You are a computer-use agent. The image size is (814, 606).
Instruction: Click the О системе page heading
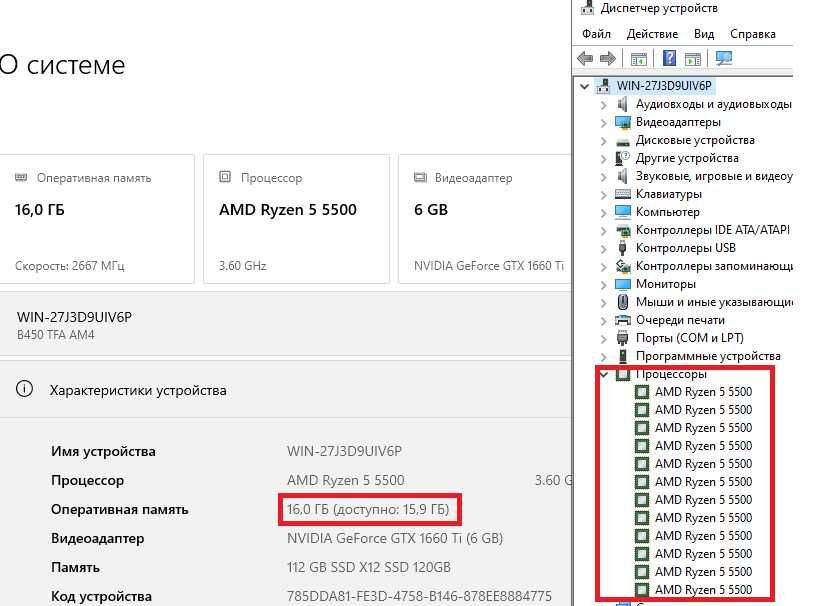tap(62, 65)
